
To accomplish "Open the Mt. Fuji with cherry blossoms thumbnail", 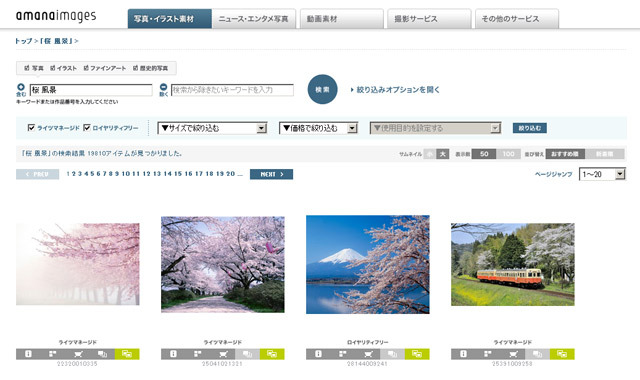I will [368, 264].
